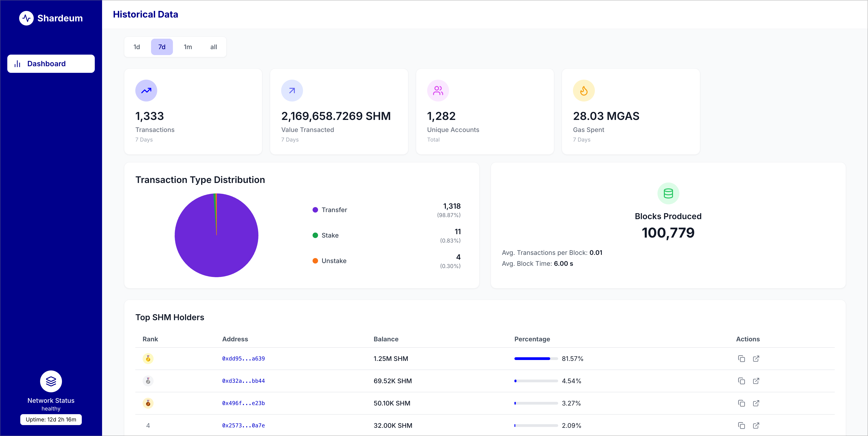
Task: Click the Network Status layers icon
Action: (51, 381)
